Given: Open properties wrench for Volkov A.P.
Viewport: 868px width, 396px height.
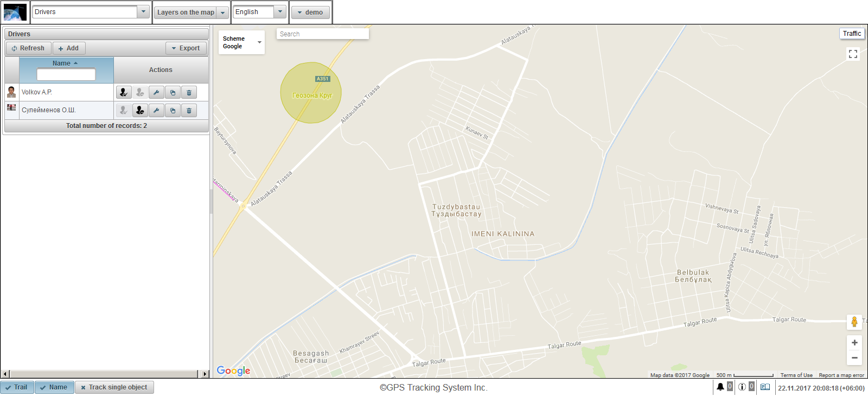Looking at the screenshot, I should (x=156, y=93).
